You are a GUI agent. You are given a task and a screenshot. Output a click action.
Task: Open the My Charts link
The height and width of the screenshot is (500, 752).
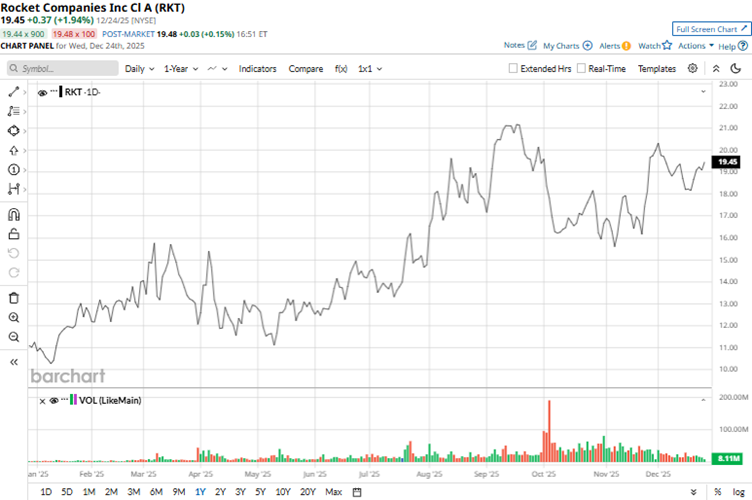[561, 46]
